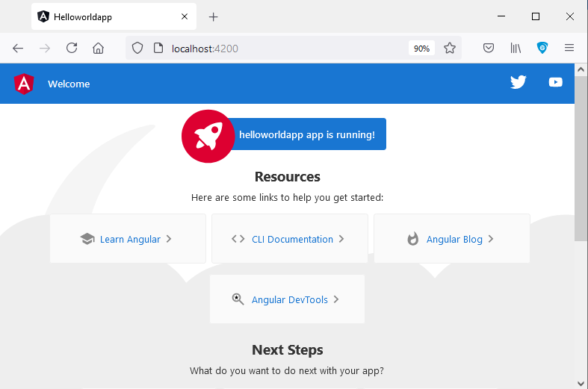Image resolution: width=588 pixels, height=389 pixels.
Task: Bookmark this page with the star icon
Action: click(450, 48)
